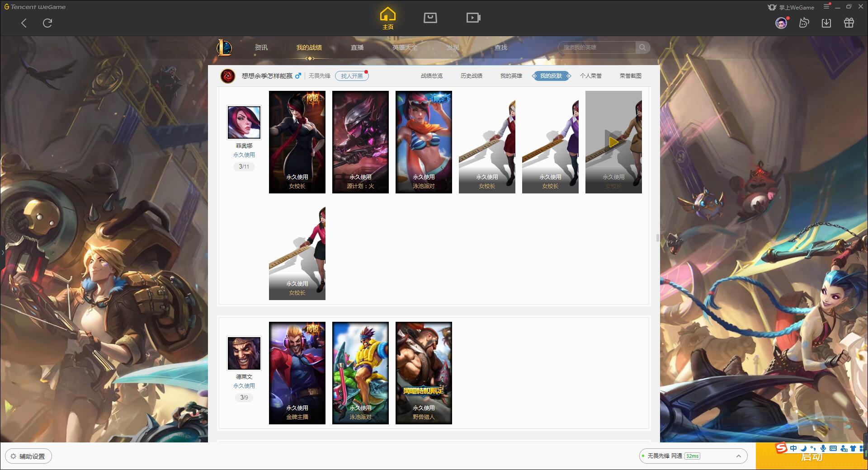Expand the 无畏先锋 server selector chevron
Screen dimensions: 868x470
[x=738, y=456]
